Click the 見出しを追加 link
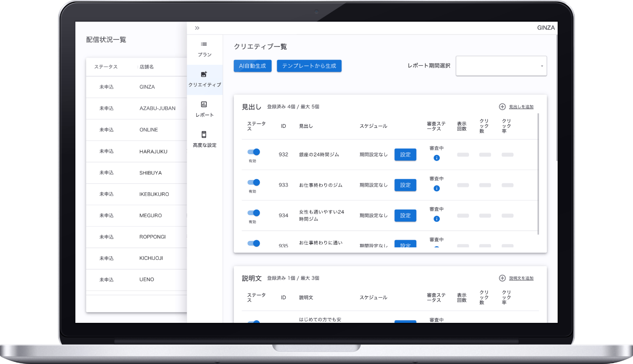Screen dimensions: 633x364 click(x=521, y=107)
